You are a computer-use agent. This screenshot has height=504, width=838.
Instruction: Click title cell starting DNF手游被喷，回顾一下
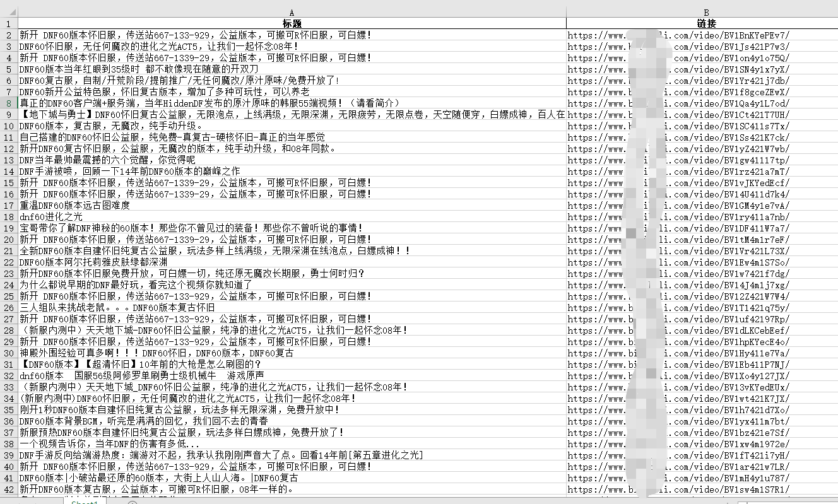292,171
